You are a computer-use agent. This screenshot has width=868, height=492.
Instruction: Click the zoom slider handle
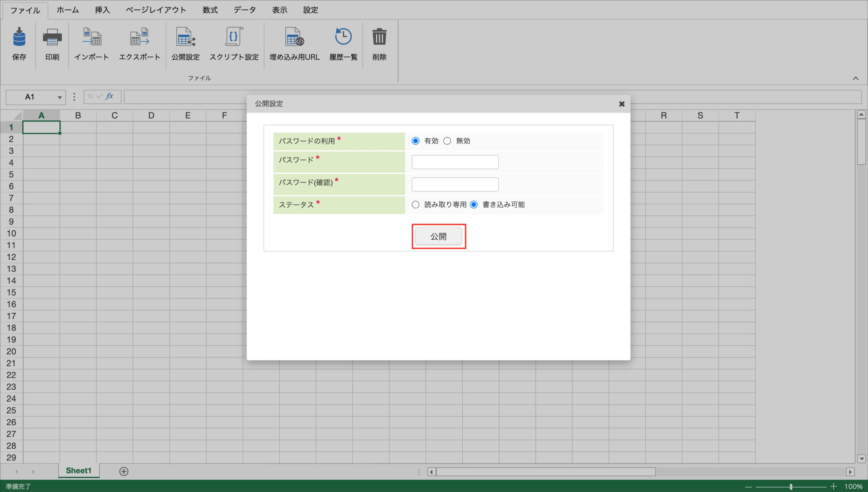coord(791,487)
